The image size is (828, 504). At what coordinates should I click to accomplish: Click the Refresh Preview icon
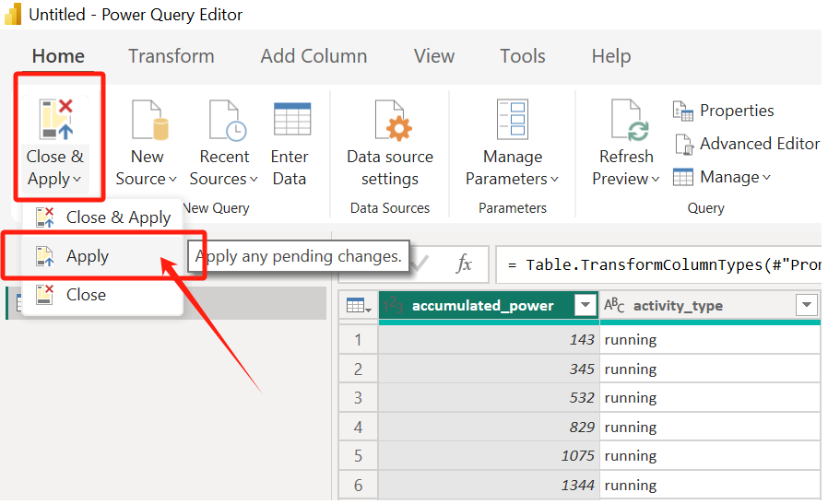630,121
